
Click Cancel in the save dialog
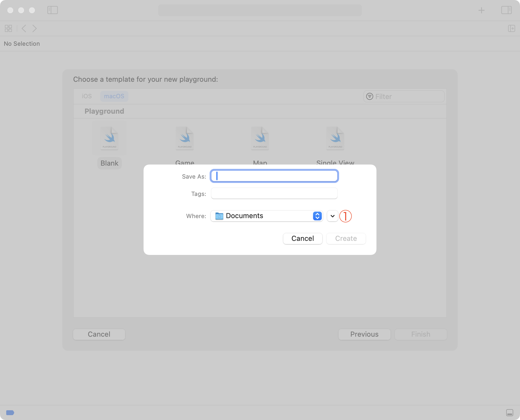[x=303, y=238]
